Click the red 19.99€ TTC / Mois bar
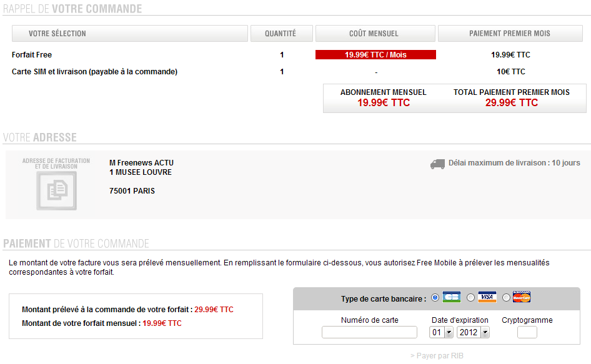591x364 pixels. tap(376, 55)
